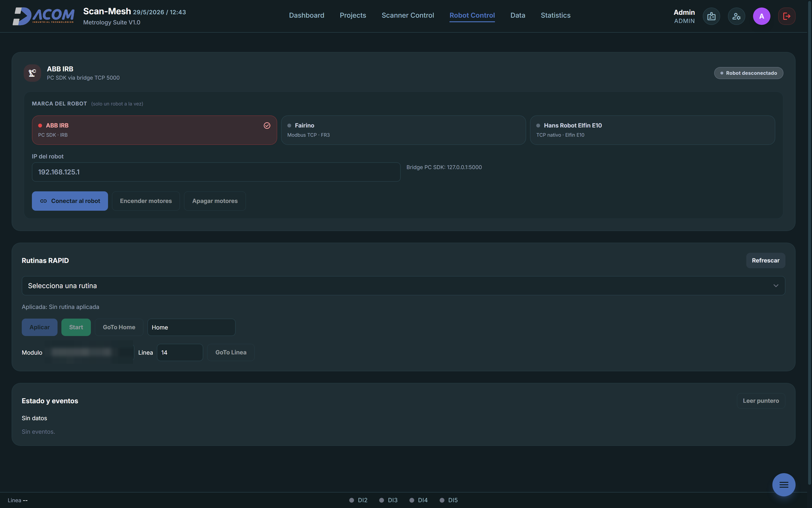Click the Admin user name label
Image resolution: width=812 pixels, height=508 pixels.
tap(684, 12)
